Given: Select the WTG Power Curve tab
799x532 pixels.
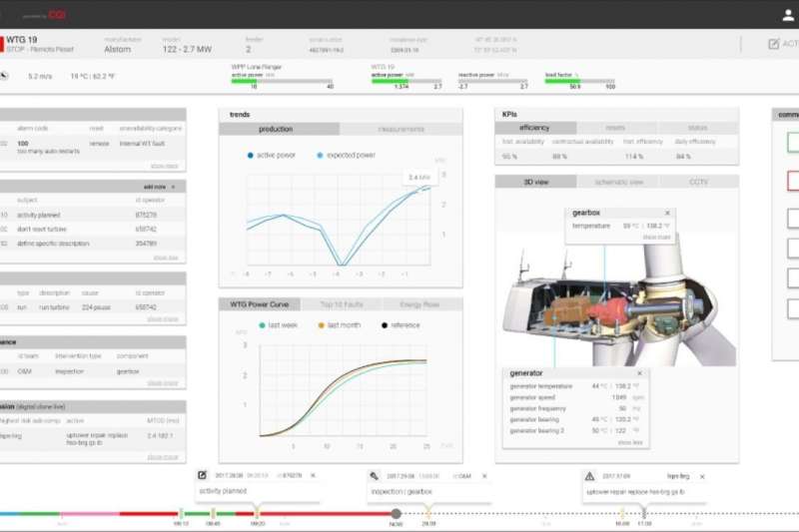Looking at the screenshot, I should [260, 304].
